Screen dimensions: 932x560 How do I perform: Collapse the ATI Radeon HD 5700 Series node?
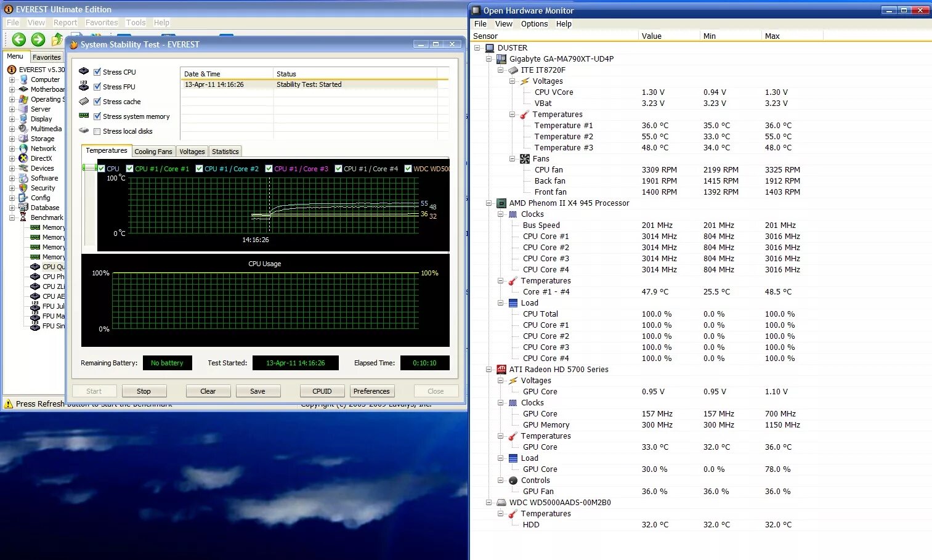coord(489,369)
